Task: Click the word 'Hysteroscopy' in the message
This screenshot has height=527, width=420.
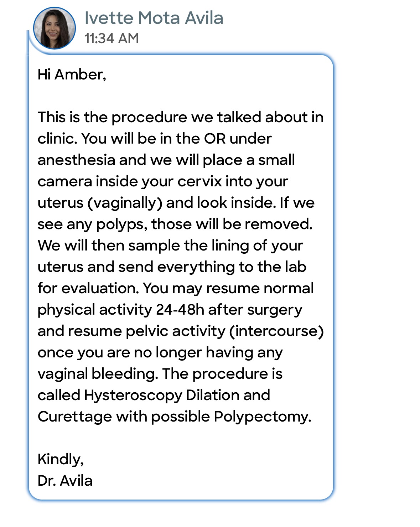Action: point(133,396)
